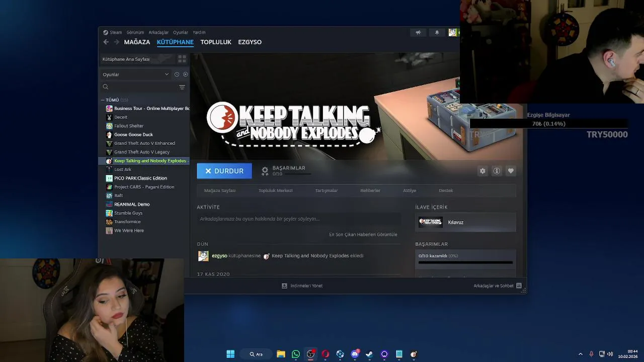Open Steam from the taskbar
The height and width of the screenshot is (362, 644).
369,354
